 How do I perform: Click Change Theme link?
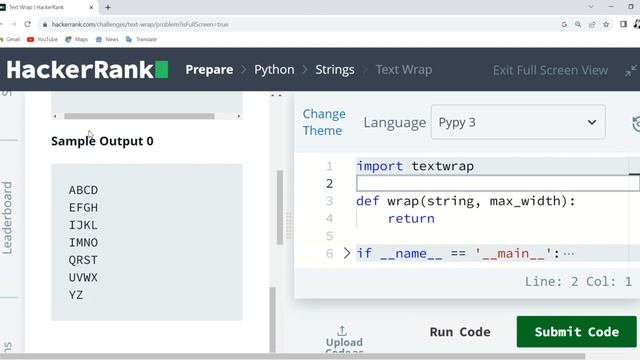(324, 122)
